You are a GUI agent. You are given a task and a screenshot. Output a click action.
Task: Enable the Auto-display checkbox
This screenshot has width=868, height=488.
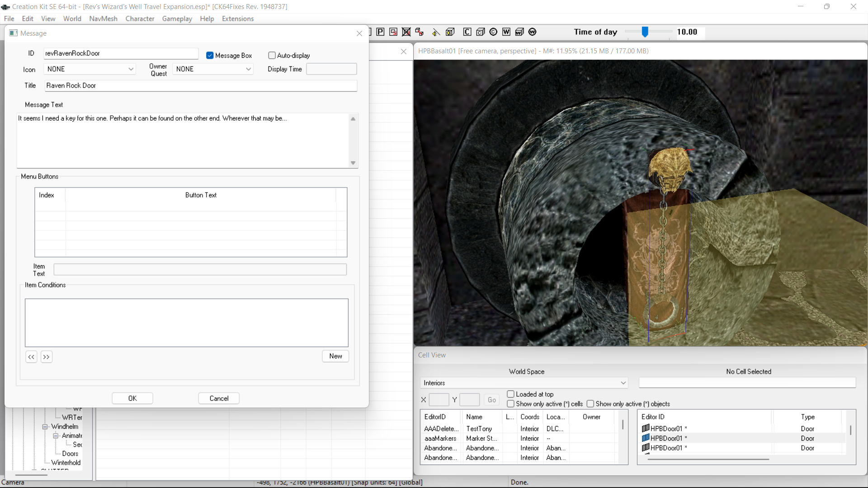pyautogui.click(x=272, y=55)
